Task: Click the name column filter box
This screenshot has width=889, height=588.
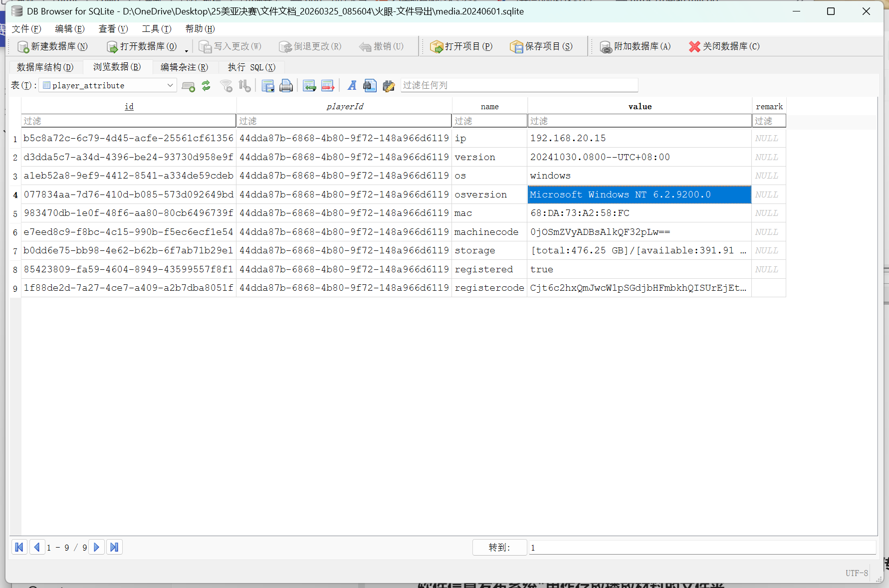Action: pyautogui.click(x=489, y=121)
